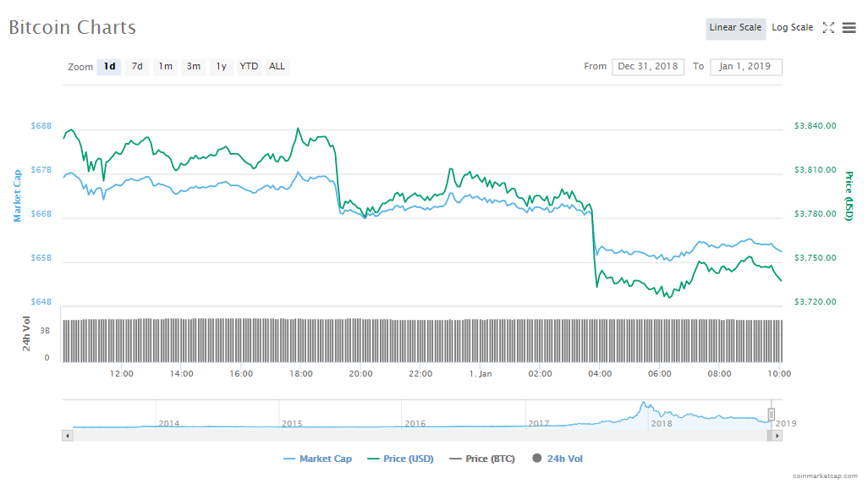Click the navigator scrollbar right arrow

click(777, 436)
